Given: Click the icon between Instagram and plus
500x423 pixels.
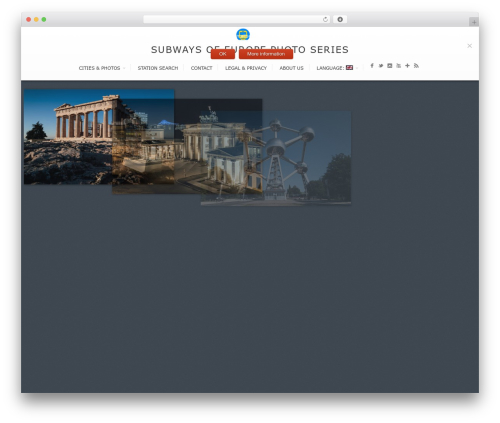Looking at the screenshot, I should tap(399, 66).
